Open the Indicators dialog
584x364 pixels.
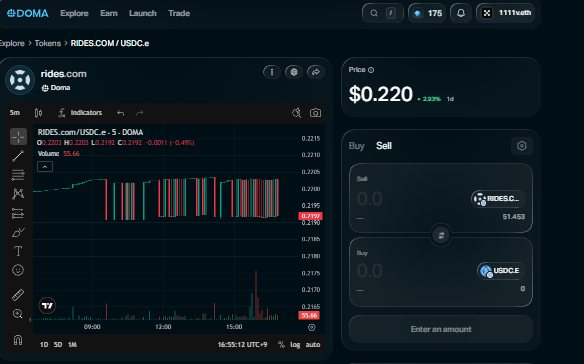(80, 113)
